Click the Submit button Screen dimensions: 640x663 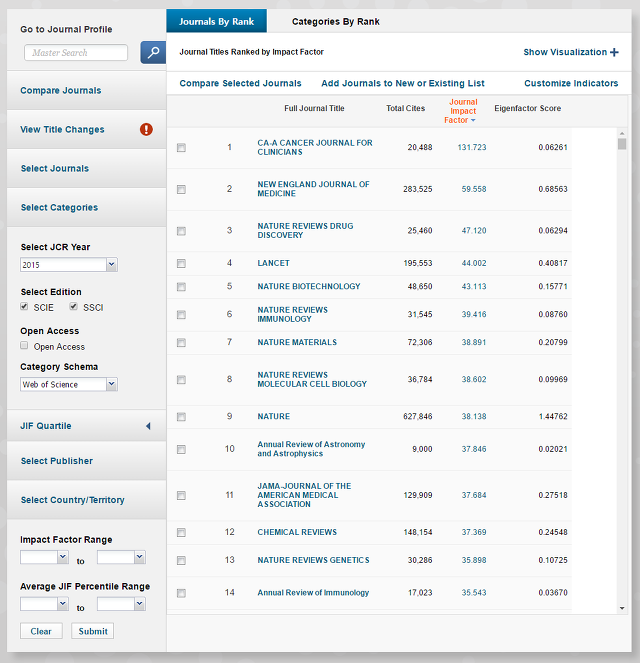93,631
